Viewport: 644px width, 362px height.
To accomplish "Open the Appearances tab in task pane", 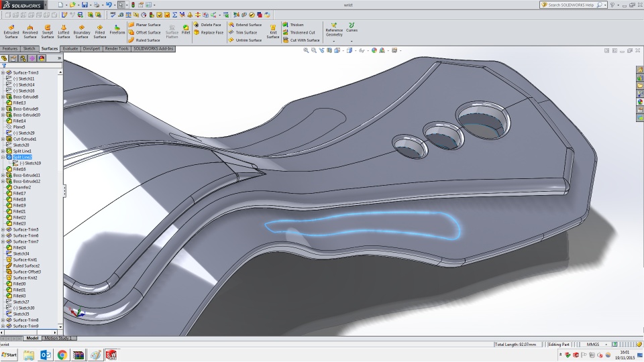I will (x=640, y=102).
